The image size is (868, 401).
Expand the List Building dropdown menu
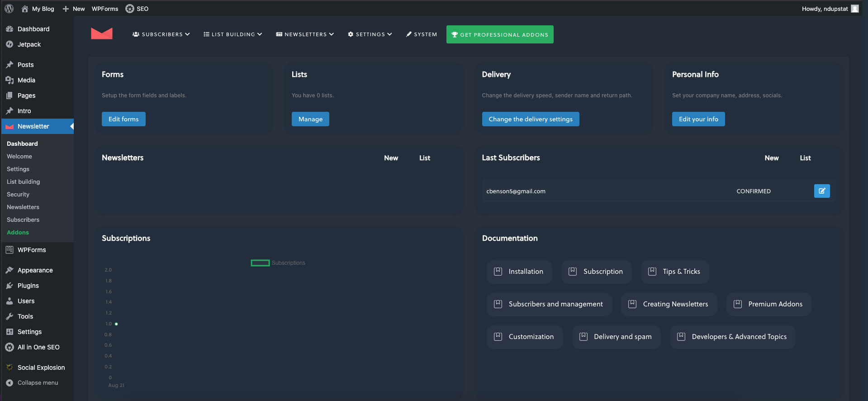pos(233,34)
